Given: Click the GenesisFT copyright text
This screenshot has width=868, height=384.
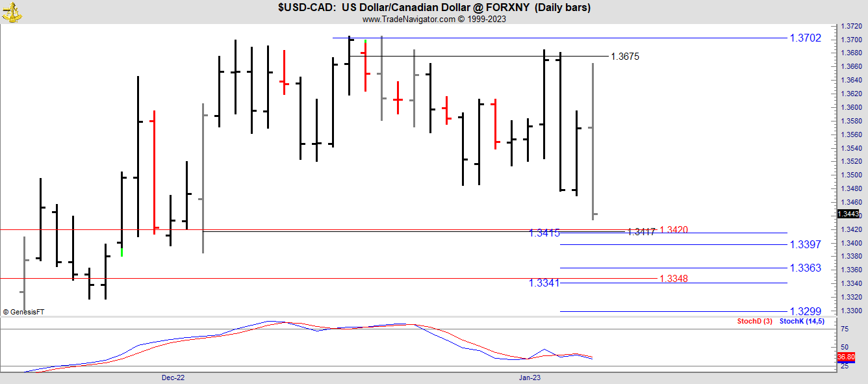Looking at the screenshot, I should point(23,312).
